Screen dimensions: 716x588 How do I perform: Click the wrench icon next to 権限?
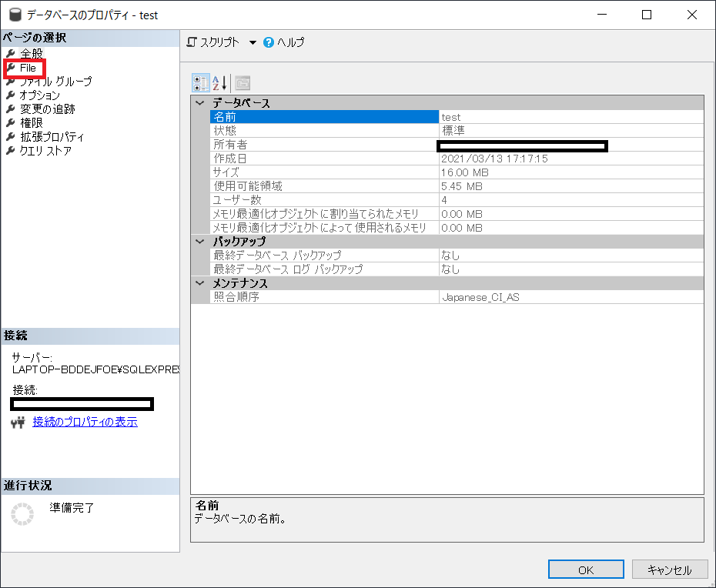coord(11,123)
